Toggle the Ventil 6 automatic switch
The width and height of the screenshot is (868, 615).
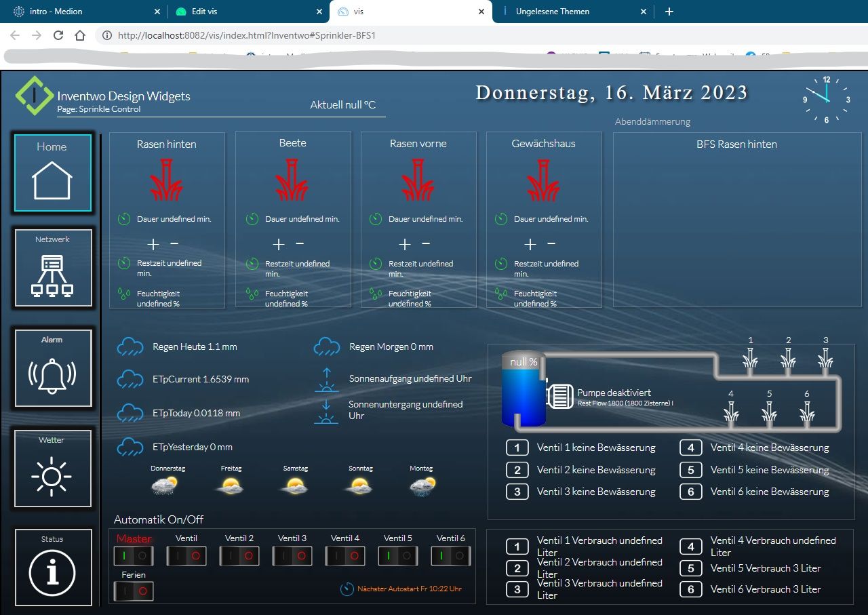coord(451,556)
